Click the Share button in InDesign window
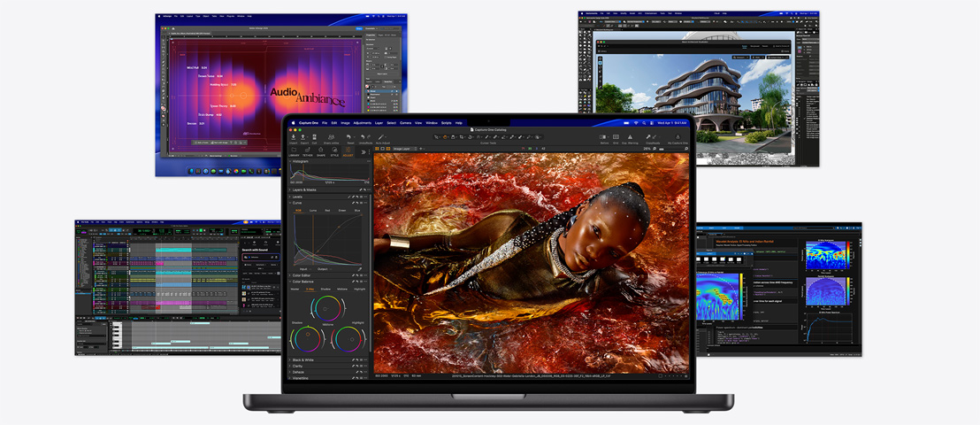Viewport: 980px width, 425px height. click(x=359, y=28)
